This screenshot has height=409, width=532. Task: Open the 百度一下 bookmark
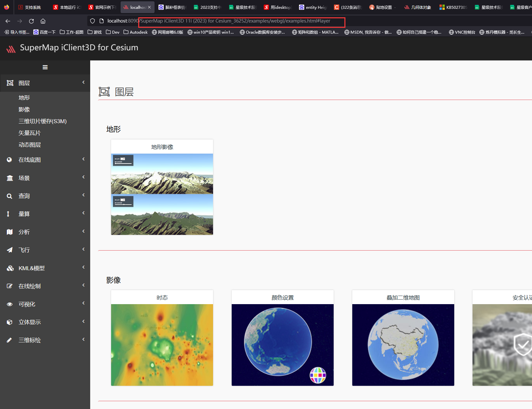pyautogui.click(x=44, y=32)
